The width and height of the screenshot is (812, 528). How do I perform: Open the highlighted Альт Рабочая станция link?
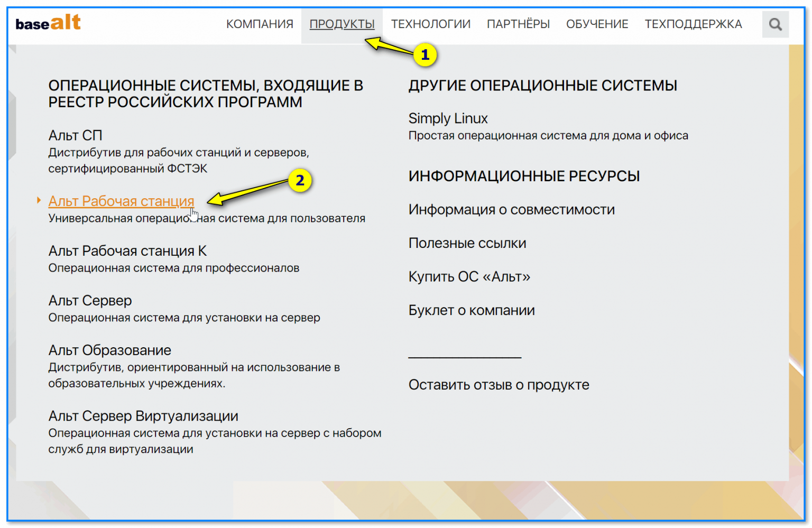point(121,201)
